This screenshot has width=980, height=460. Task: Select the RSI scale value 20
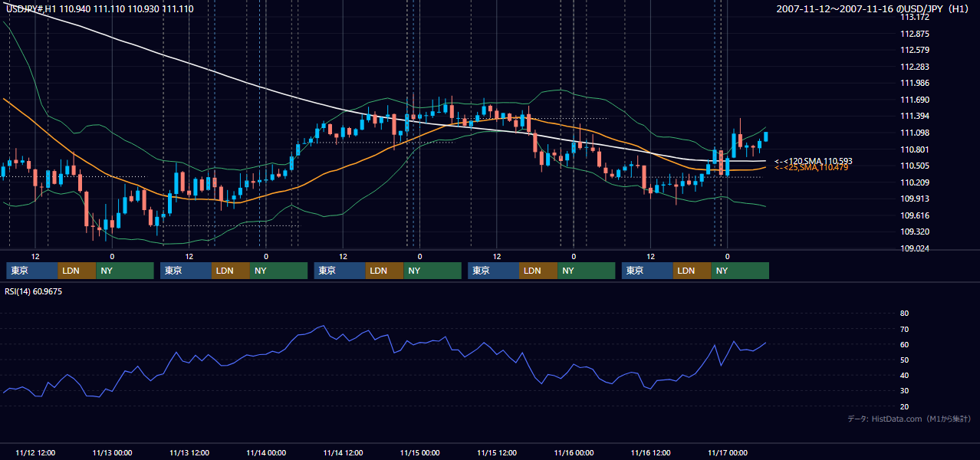click(904, 406)
